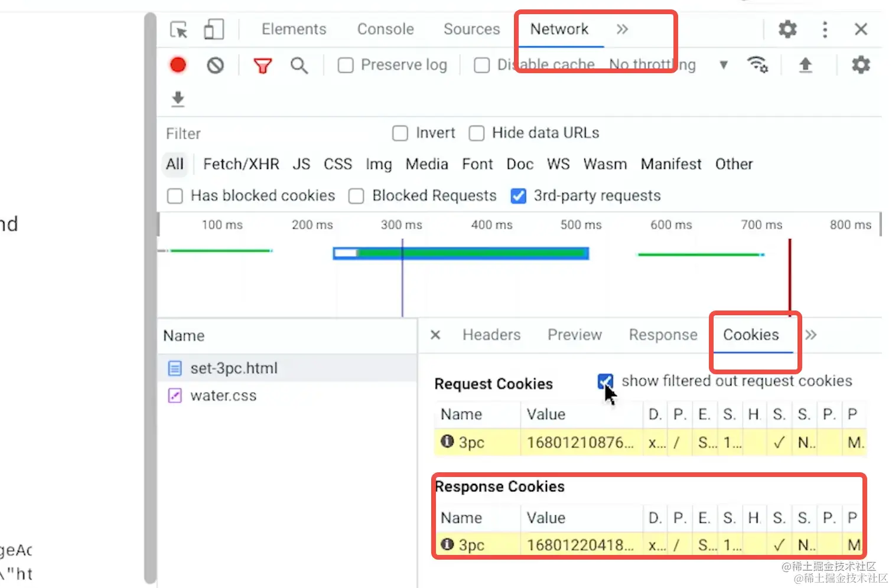The width and height of the screenshot is (892, 588).
Task: Import HAR file with upload arrow
Action: pyautogui.click(x=805, y=65)
